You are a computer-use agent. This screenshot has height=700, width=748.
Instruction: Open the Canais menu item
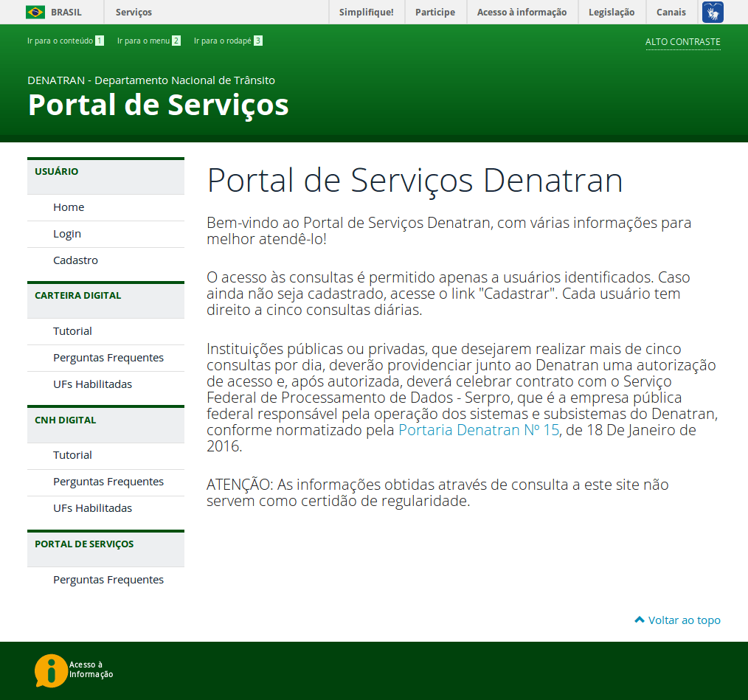click(x=671, y=13)
